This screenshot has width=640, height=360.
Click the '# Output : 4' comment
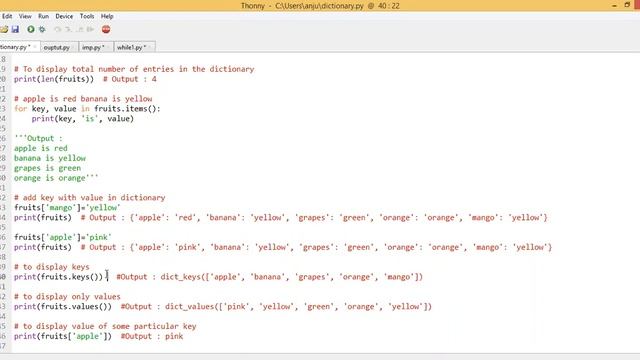[x=130, y=79]
